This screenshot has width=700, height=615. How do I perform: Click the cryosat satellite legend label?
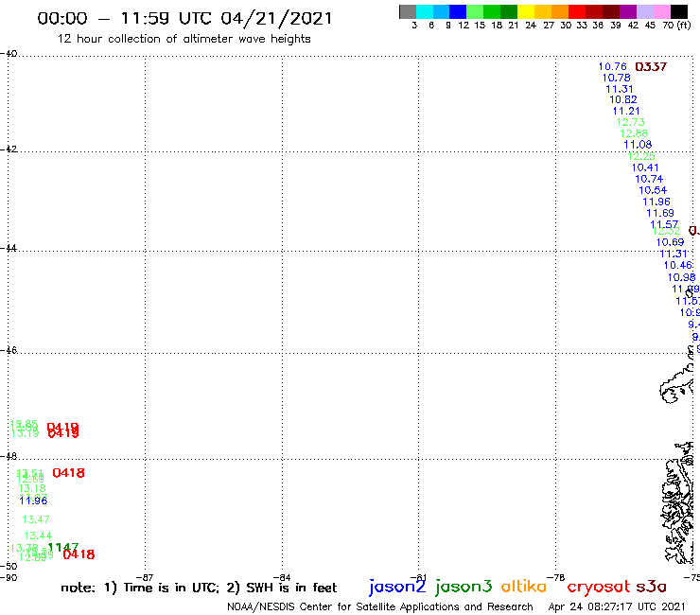pos(599,587)
